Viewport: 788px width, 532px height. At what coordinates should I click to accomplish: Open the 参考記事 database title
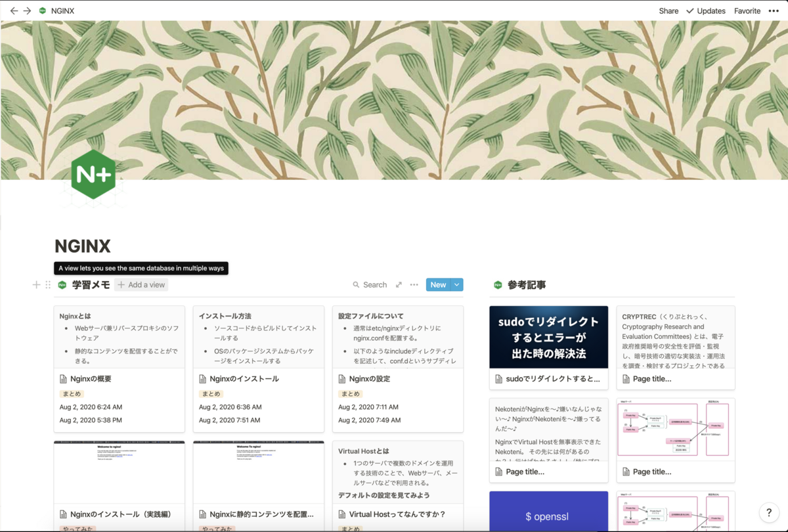tap(527, 284)
